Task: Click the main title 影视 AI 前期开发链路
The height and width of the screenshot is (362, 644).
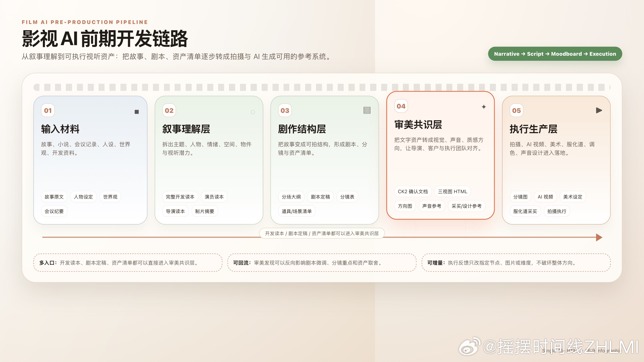Action: coord(105,38)
